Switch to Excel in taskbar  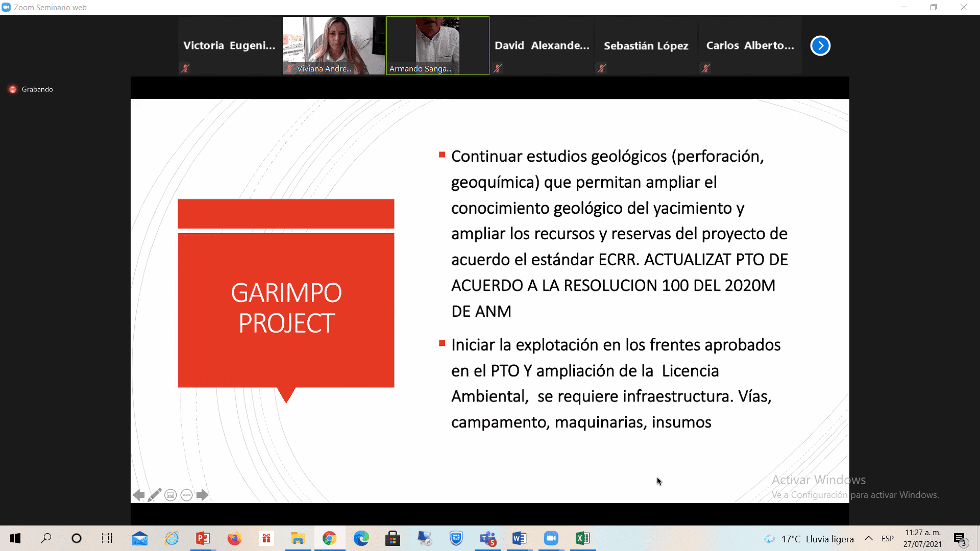pyautogui.click(x=582, y=538)
